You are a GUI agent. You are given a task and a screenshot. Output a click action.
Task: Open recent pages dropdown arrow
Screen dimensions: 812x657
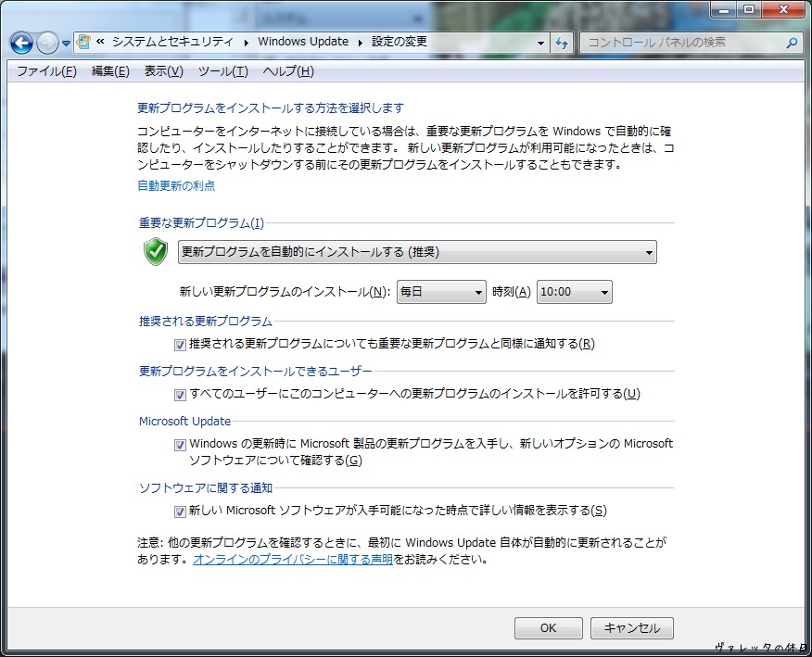(67, 44)
